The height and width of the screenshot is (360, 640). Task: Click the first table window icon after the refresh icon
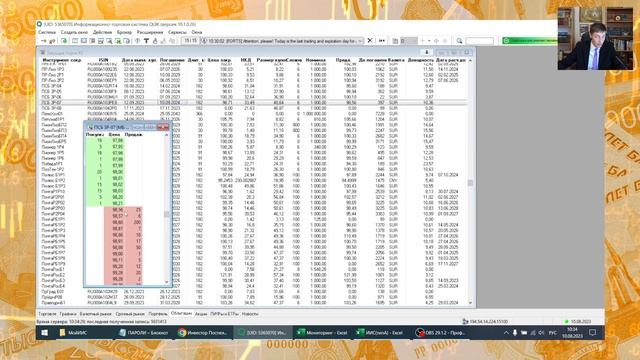(x=75, y=41)
